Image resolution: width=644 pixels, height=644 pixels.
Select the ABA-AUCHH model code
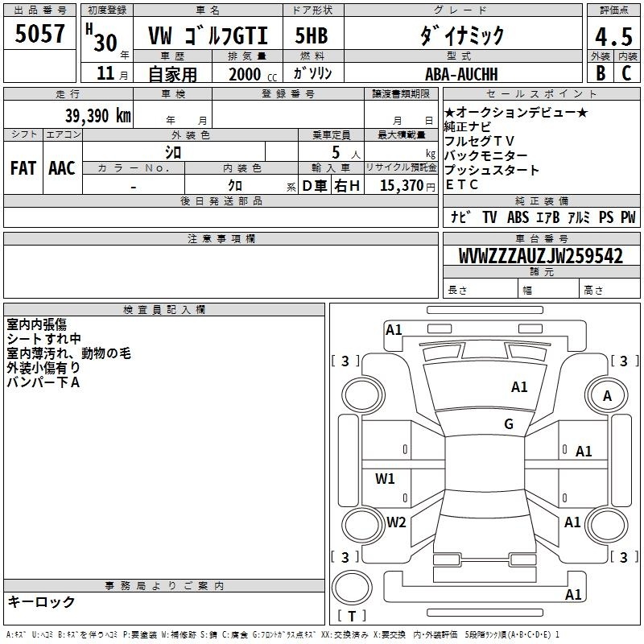tap(461, 73)
